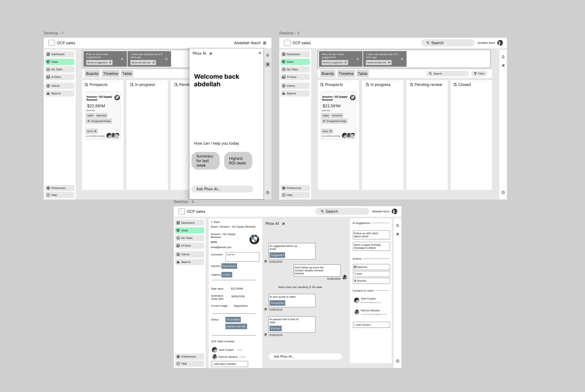This screenshot has height=392, width=585.
Task: Open Preferences in Desktop - 2 sidebar
Action: tap(295, 188)
